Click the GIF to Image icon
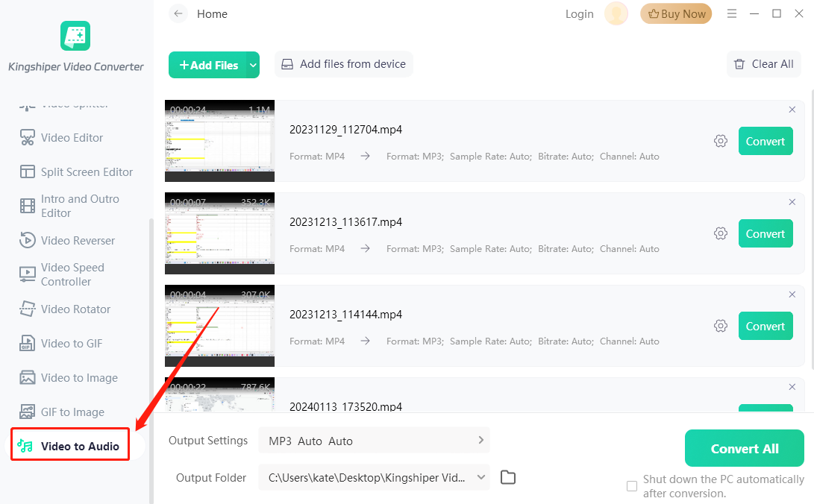This screenshot has width=814, height=504. click(28, 412)
